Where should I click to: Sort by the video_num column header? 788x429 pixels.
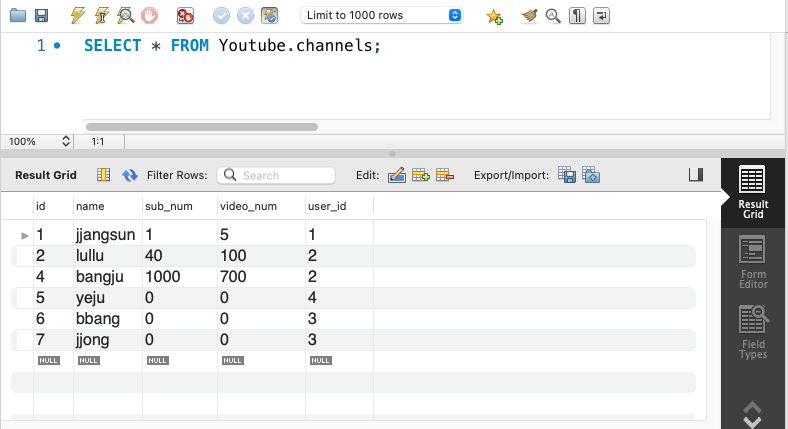261,206
